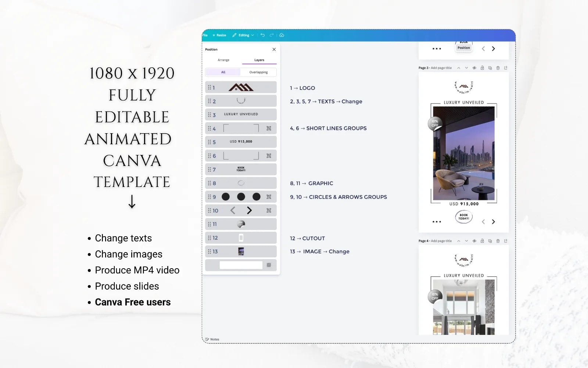This screenshot has width=588, height=368.
Task: Click the group icon on layer 10
Action: coord(269,210)
